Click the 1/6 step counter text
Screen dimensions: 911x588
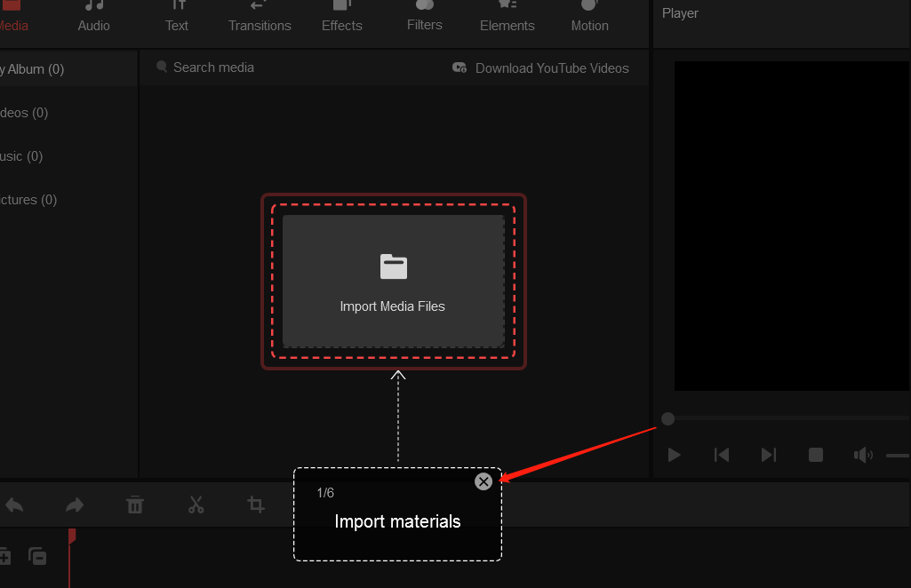pos(325,493)
